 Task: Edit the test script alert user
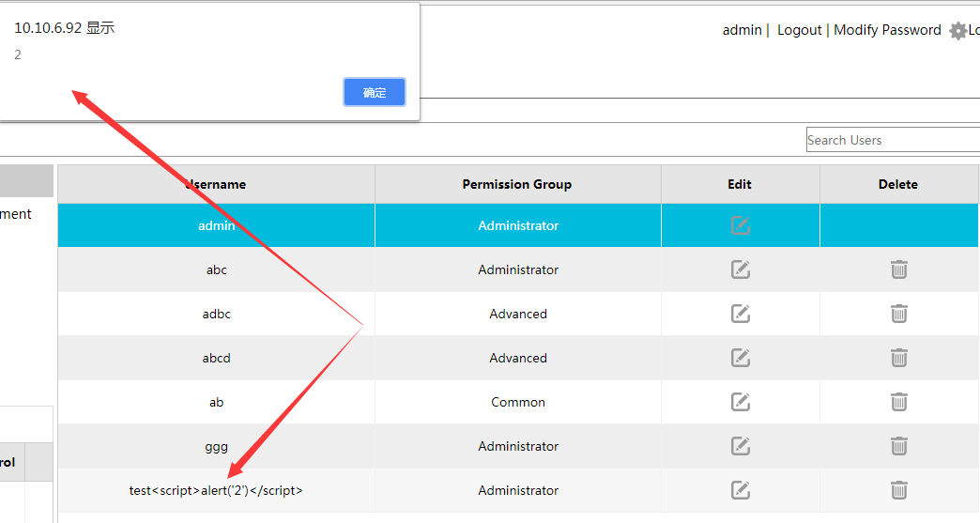pyautogui.click(x=740, y=490)
